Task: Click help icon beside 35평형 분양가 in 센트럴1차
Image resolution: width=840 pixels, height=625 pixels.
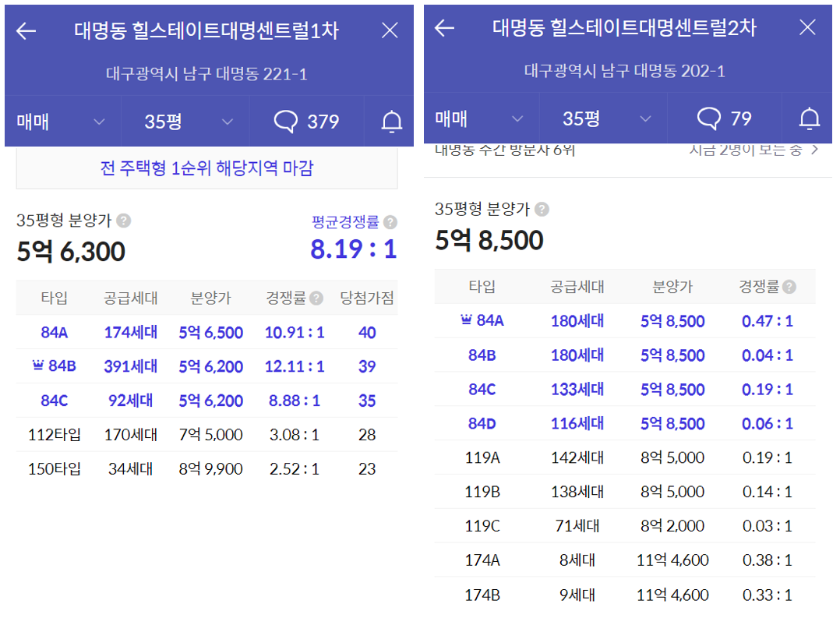Action: (x=124, y=221)
